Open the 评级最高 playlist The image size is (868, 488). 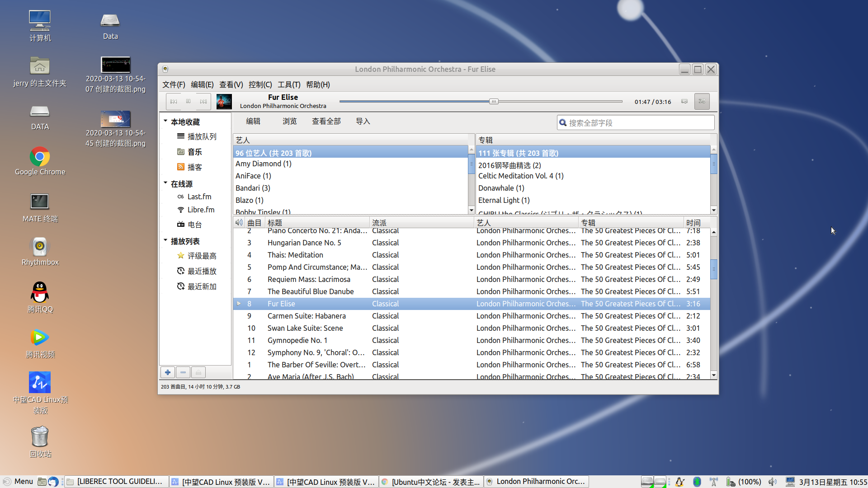point(197,256)
